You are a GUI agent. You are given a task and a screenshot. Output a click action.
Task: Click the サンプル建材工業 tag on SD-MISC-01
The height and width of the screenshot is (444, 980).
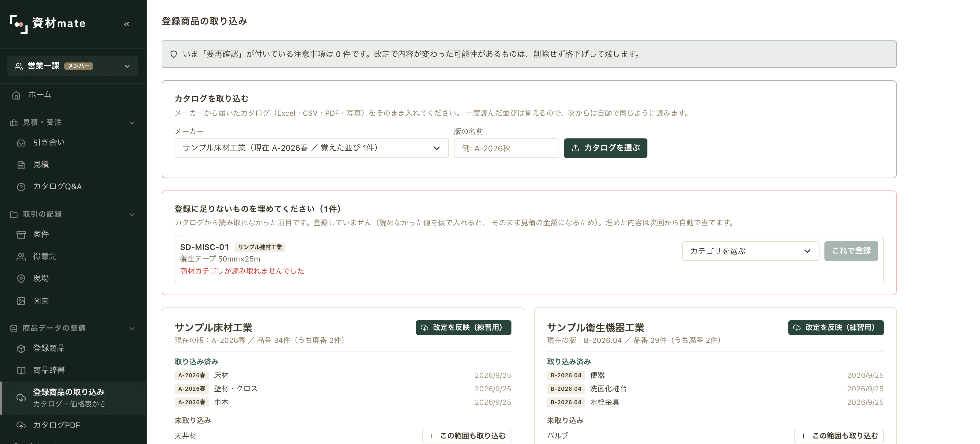click(260, 247)
